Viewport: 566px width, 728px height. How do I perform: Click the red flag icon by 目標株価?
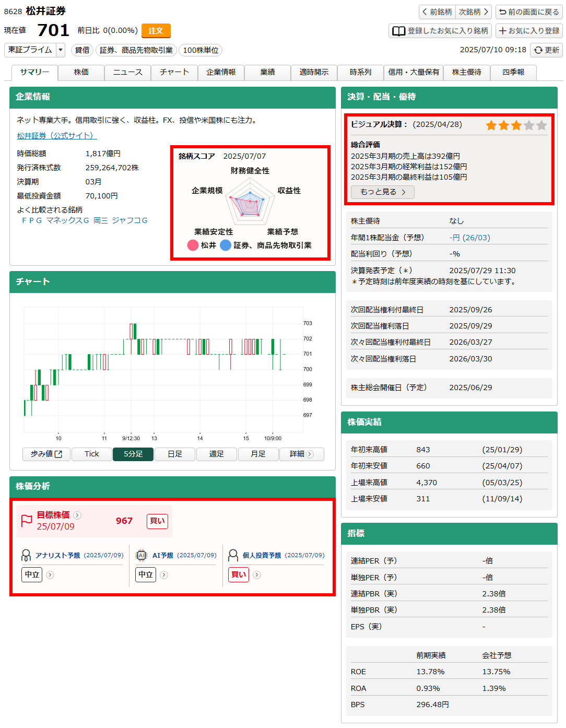[27, 521]
